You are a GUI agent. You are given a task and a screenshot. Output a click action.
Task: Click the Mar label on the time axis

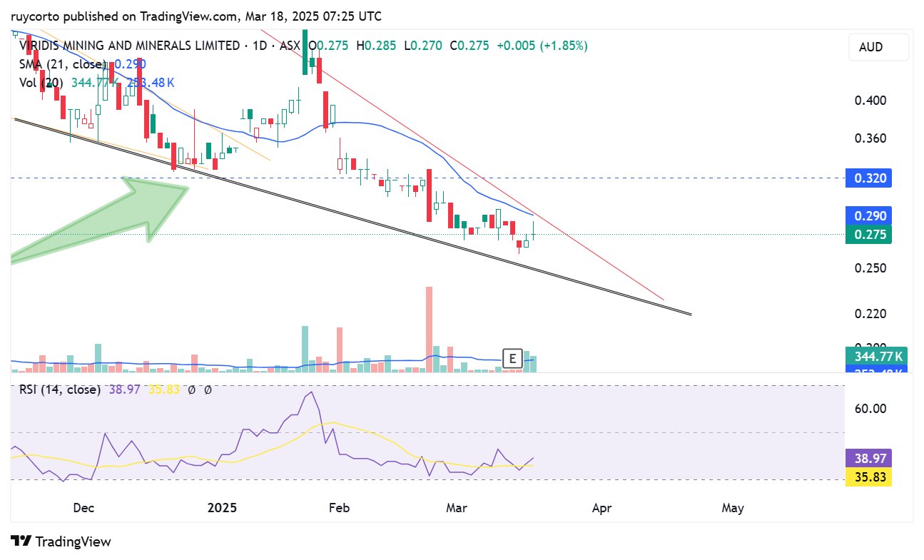pyautogui.click(x=456, y=508)
